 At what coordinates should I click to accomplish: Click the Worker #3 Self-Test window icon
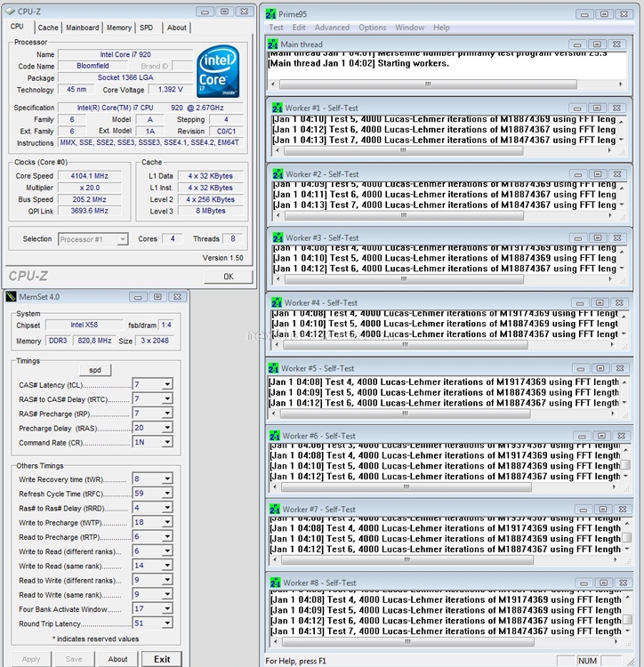pyautogui.click(x=278, y=237)
